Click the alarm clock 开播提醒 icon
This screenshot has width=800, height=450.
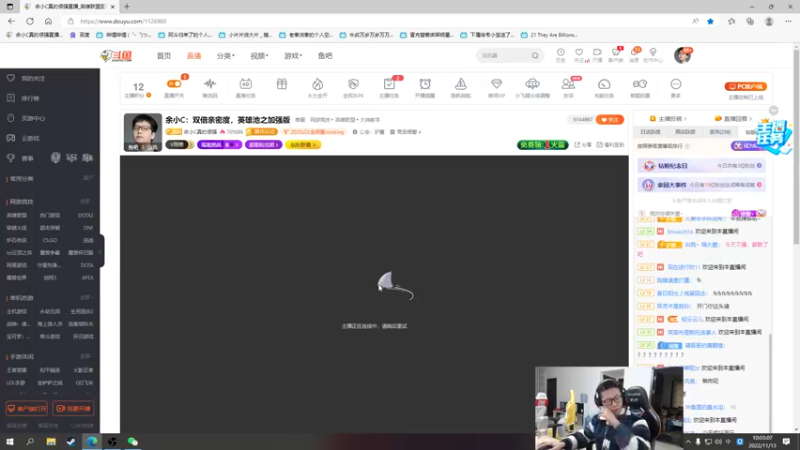(425, 84)
